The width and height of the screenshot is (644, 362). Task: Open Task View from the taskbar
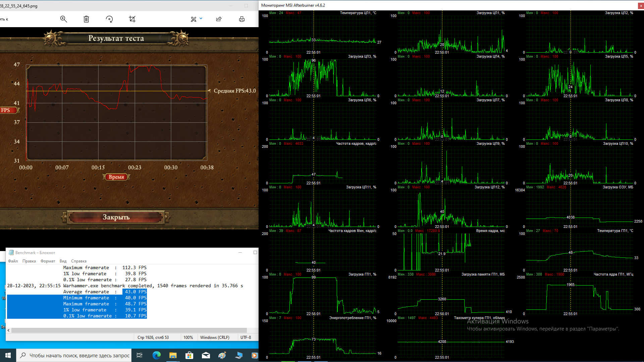pos(140,355)
